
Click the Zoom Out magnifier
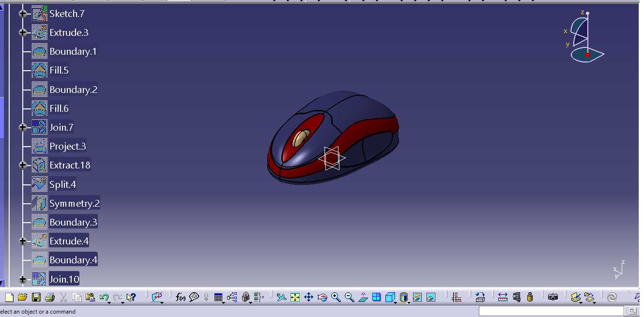point(350,297)
